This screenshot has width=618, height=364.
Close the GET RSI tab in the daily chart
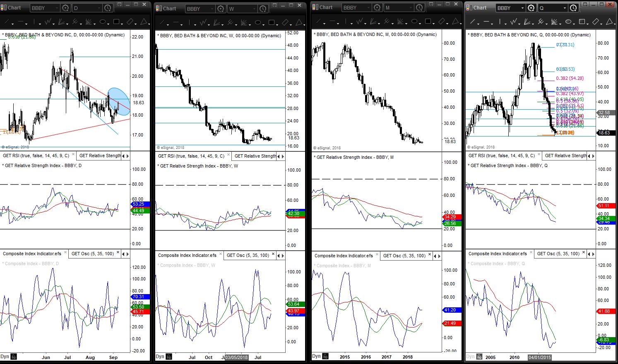click(x=73, y=155)
